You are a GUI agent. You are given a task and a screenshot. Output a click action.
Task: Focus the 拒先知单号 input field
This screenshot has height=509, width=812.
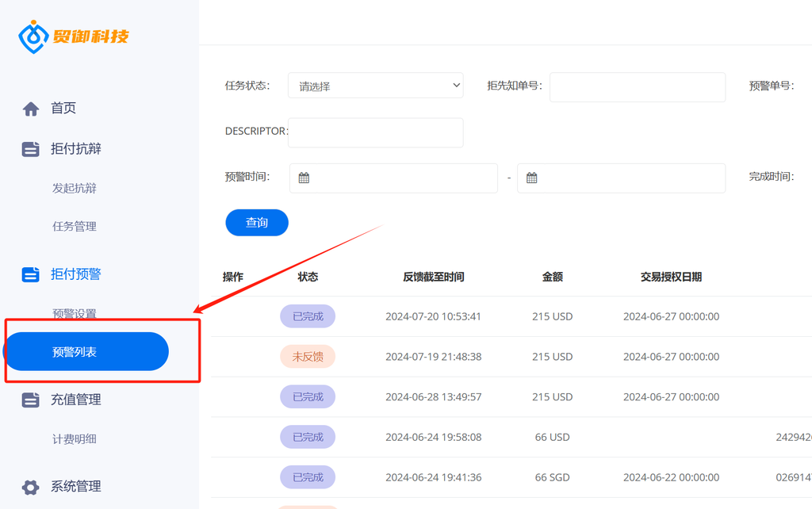click(638, 87)
